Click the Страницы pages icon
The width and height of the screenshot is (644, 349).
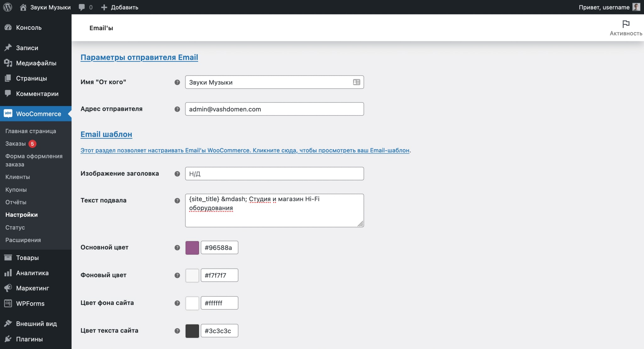pos(8,78)
